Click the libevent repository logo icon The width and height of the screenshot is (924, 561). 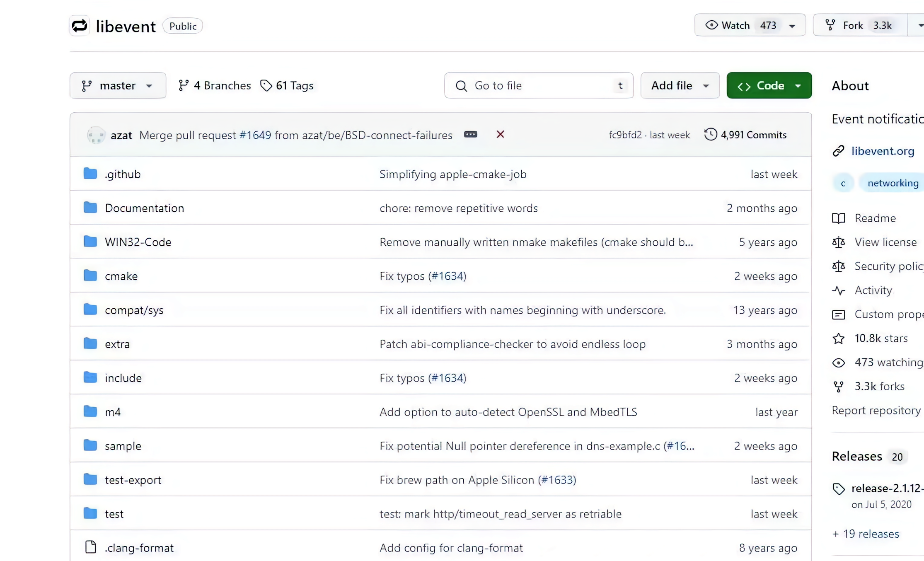pyautogui.click(x=80, y=26)
